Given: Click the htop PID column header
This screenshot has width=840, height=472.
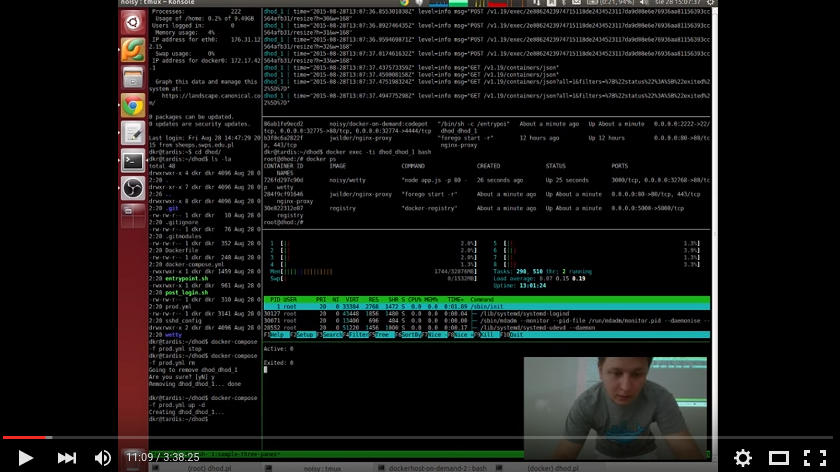Looking at the screenshot, I should (x=275, y=299).
